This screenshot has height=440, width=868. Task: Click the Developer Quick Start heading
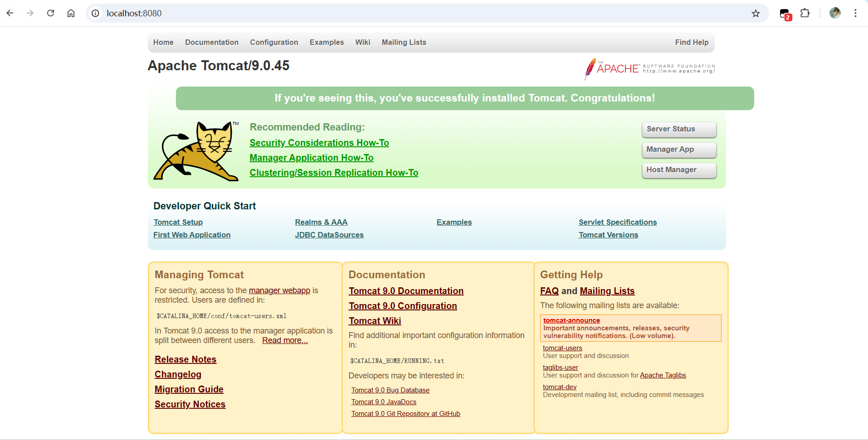pos(205,206)
